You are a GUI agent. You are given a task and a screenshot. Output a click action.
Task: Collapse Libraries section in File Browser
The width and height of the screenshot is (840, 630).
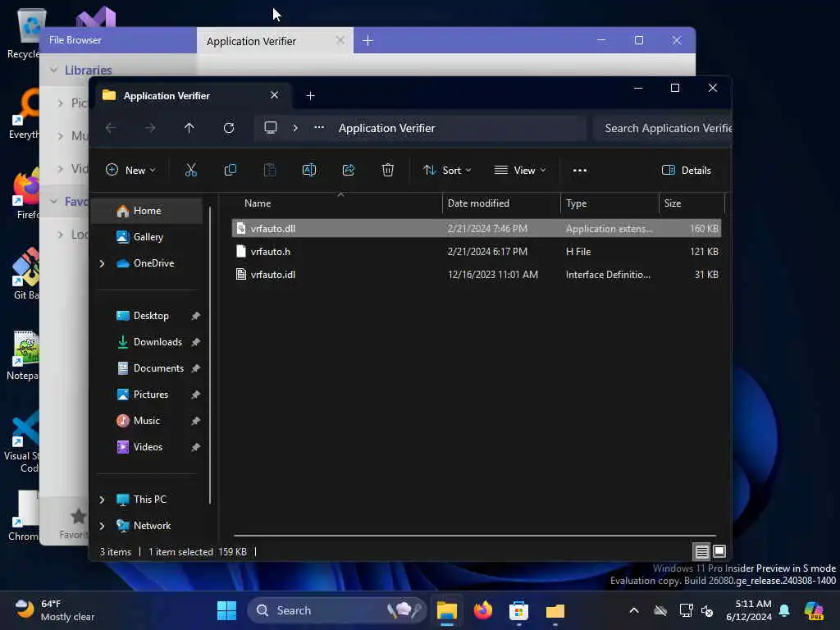tap(53, 71)
